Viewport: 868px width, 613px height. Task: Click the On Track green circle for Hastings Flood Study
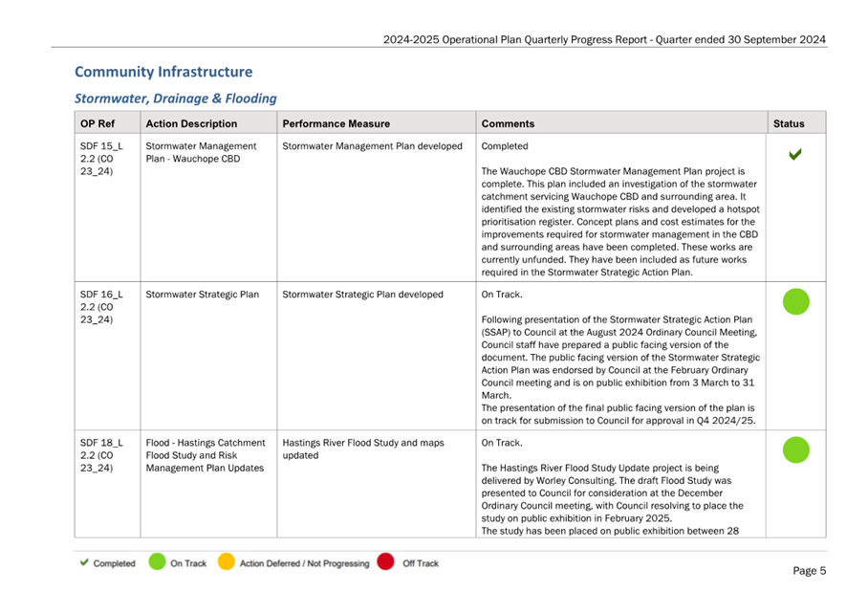point(796,449)
